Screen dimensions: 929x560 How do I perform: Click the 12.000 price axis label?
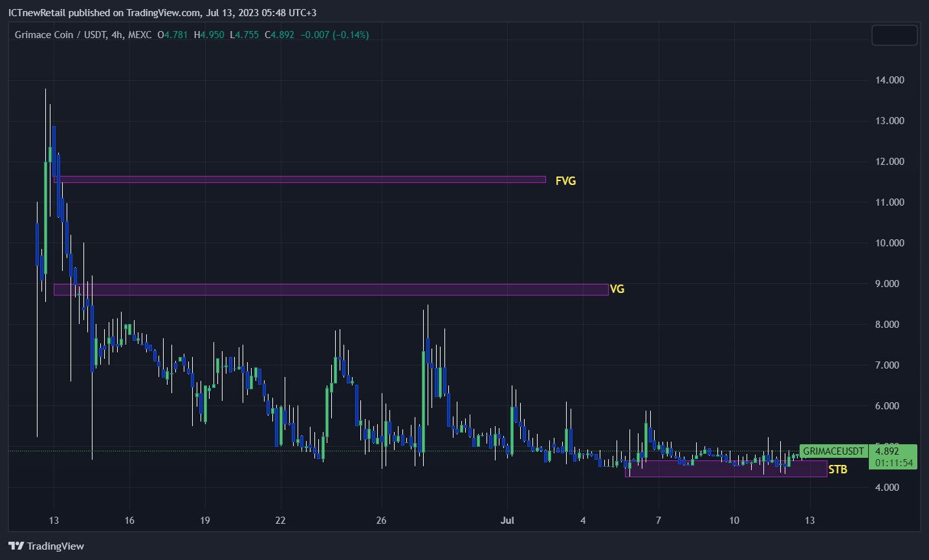tap(890, 162)
